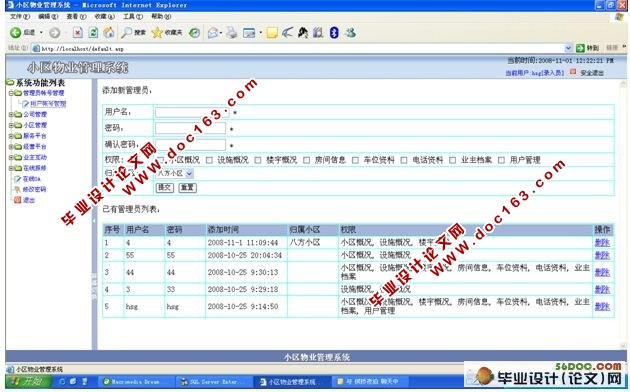The width and height of the screenshot is (630, 392).
Task: Expand the 经营平台 tree node
Action: click(x=11, y=147)
